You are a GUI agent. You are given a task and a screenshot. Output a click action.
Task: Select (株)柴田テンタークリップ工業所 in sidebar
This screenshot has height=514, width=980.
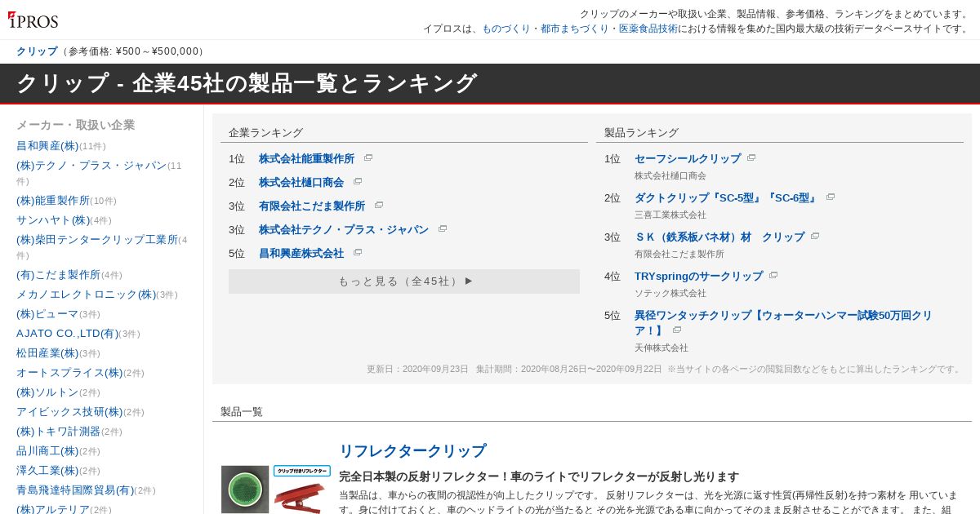point(97,240)
